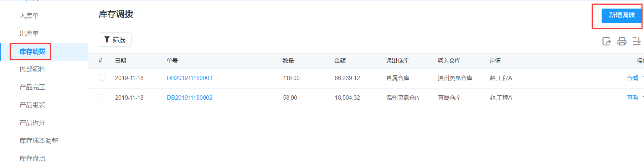This screenshot has height=165, width=644.
Task: Click 查看 for the second row
Action: [633, 97]
